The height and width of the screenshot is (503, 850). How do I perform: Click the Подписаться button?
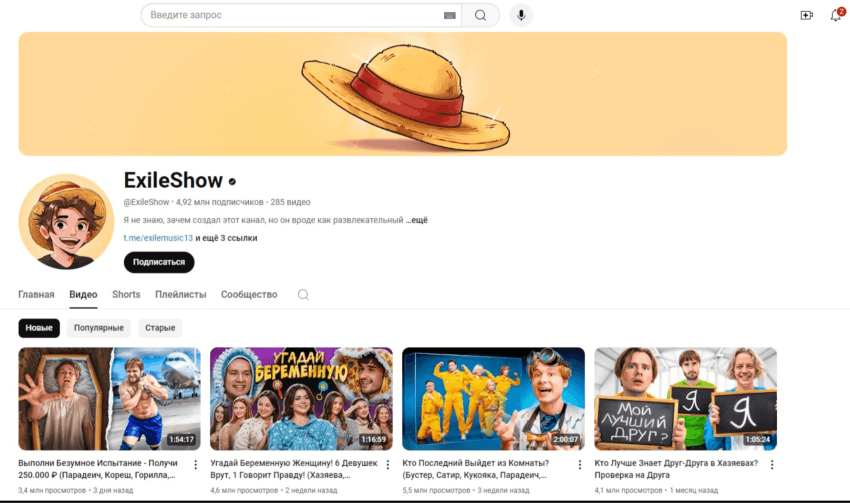[159, 262]
